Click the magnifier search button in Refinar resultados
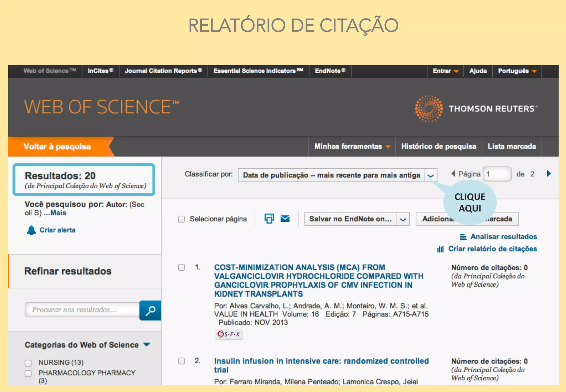This screenshot has height=392, width=566. pyautogui.click(x=150, y=310)
